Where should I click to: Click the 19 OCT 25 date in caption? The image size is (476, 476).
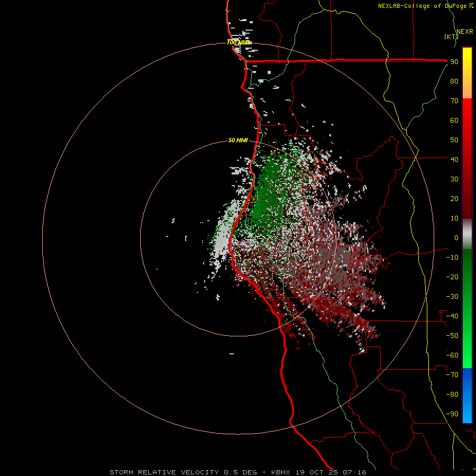point(317,472)
